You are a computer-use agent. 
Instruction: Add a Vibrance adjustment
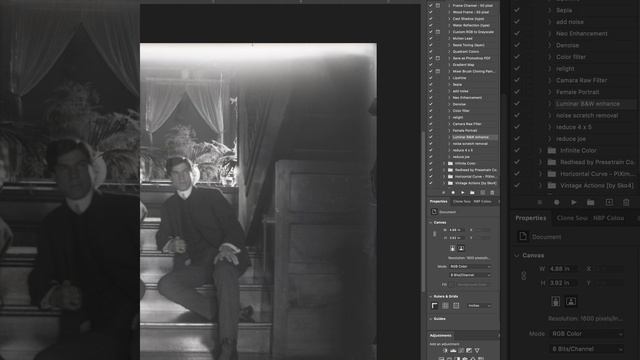[477, 351]
